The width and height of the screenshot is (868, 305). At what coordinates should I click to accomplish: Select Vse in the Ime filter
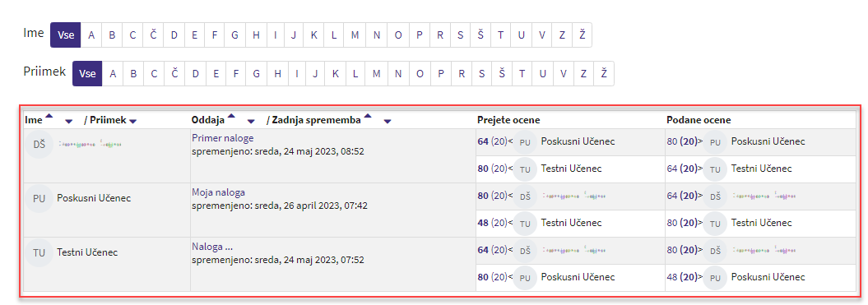coord(65,35)
